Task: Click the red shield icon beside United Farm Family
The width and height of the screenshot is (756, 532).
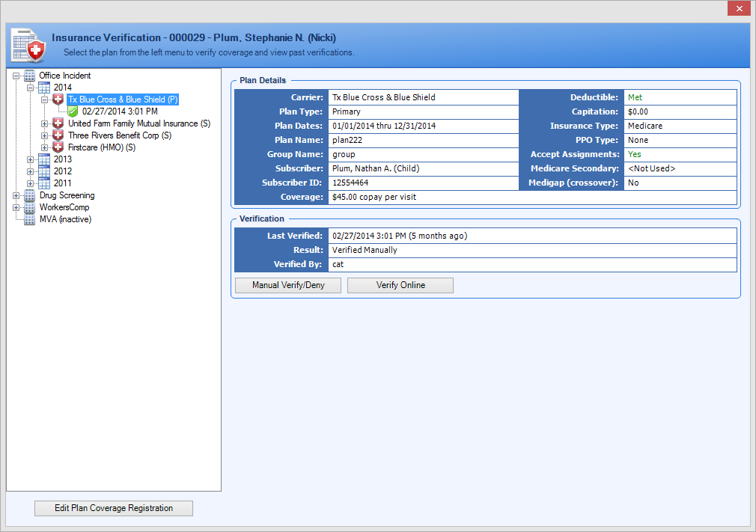Action: pyautogui.click(x=58, y=123)
